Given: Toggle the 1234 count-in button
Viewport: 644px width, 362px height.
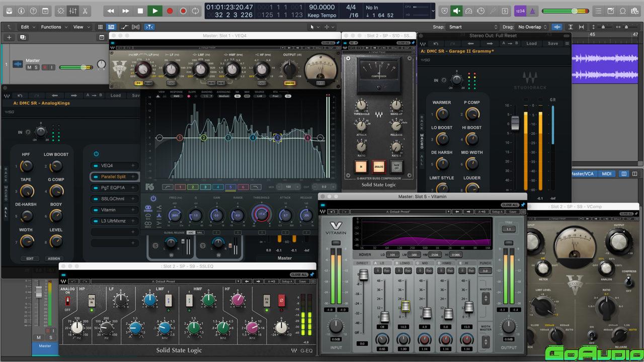Looking at the screenshot, I should point(520,11).
